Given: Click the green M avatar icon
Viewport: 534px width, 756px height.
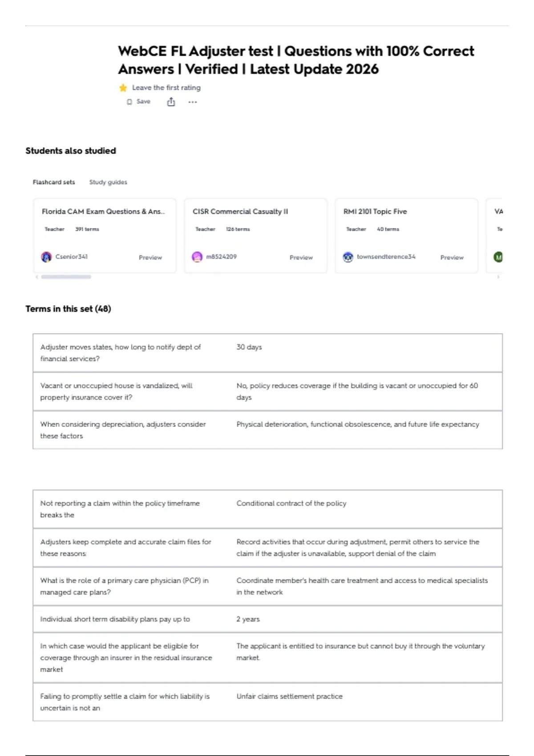Looking at the screenshot, I should (x=498, y=257).
